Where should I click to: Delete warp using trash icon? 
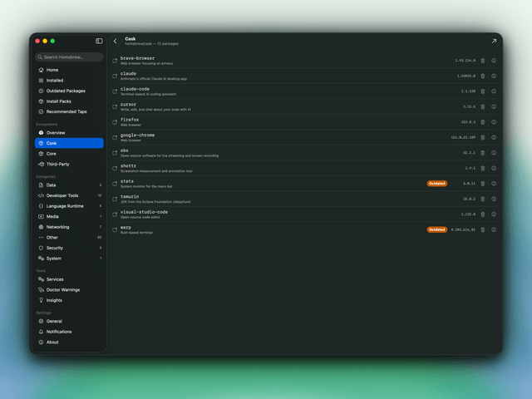tap(483, 229)
